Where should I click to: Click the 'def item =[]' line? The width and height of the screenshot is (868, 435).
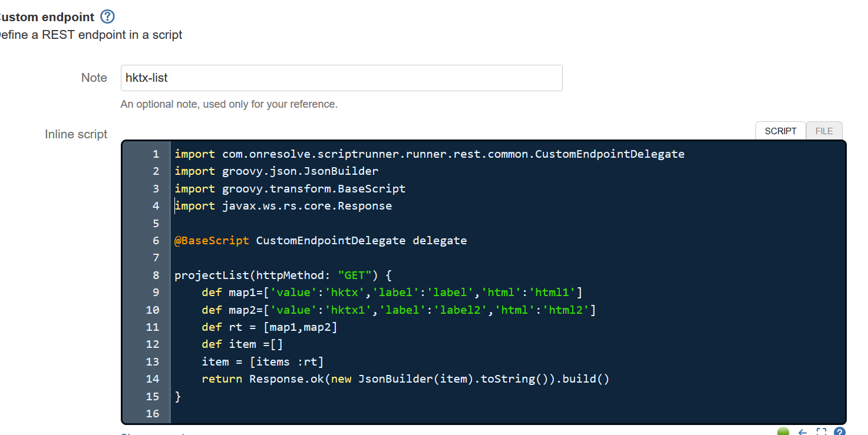tap(242, 344)
